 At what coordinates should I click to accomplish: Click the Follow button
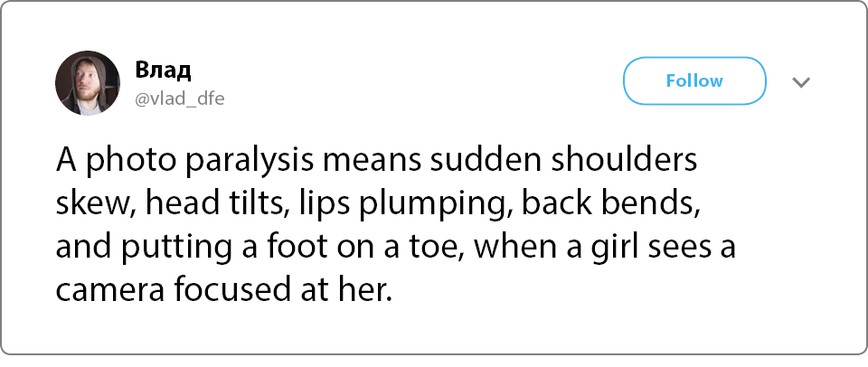pos(694,80)
